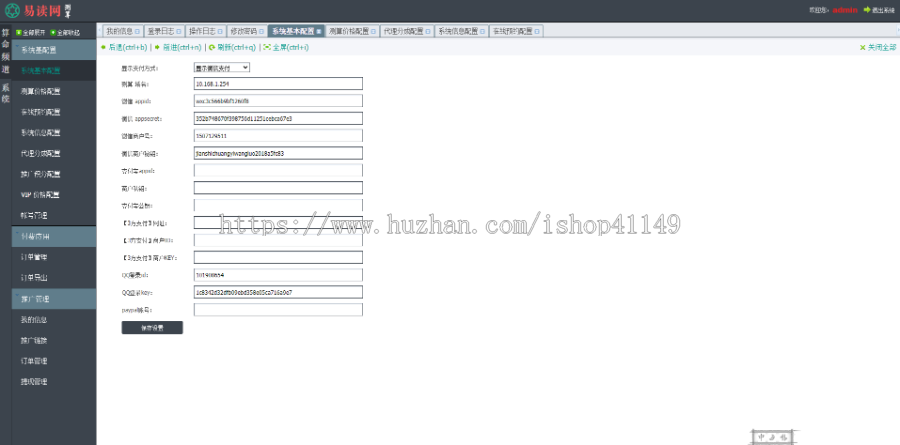Close the active 系统基本配置 tab
This screenshot has width=900, height=445.
click(319, 32)
